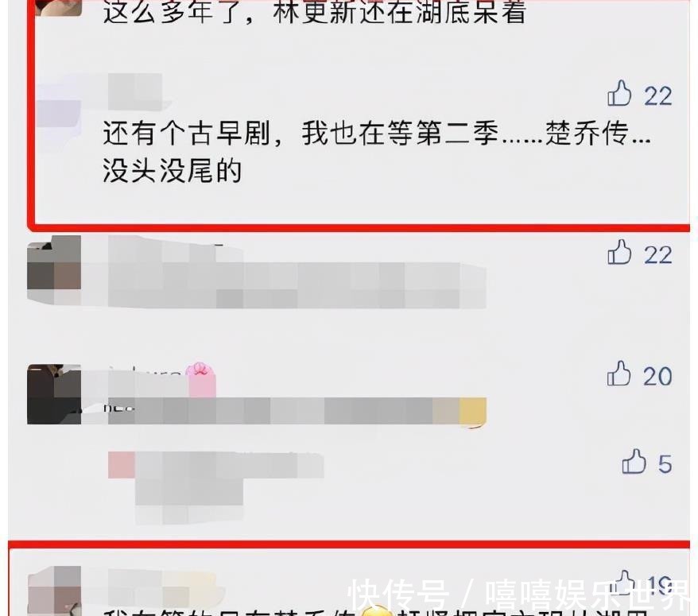Click the yellow emoji ending the blurred comment
Screen dimensions: 698x616
coord(472,413)
